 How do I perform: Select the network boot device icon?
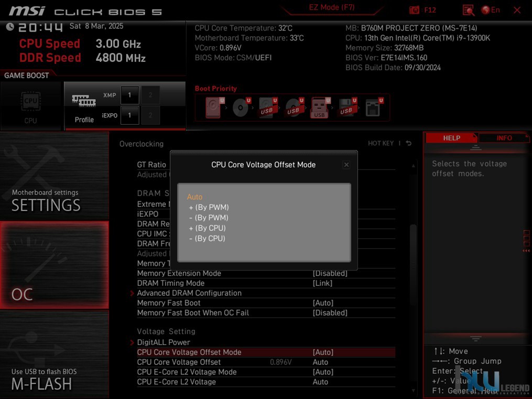pos(374,107)
